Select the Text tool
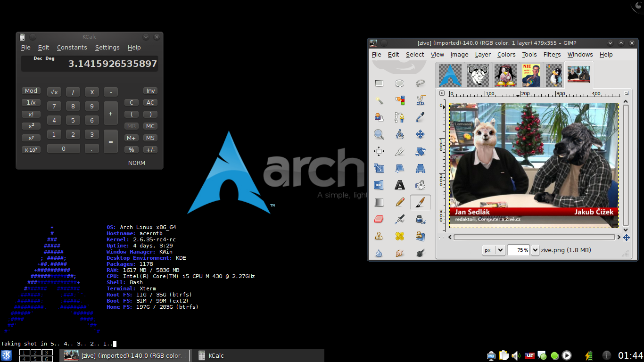The height and width of the screenshot is (362, 644). [x=400, y=185]
